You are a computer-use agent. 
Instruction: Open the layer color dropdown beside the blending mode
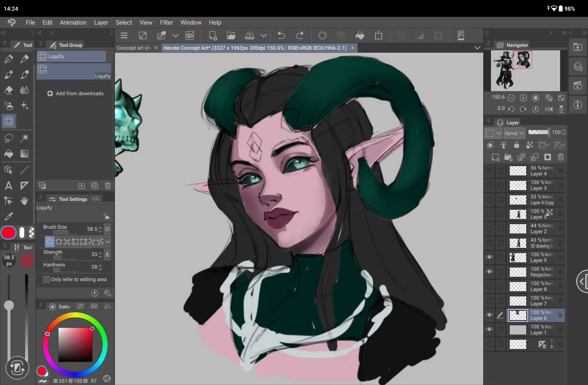click(493, 133)
